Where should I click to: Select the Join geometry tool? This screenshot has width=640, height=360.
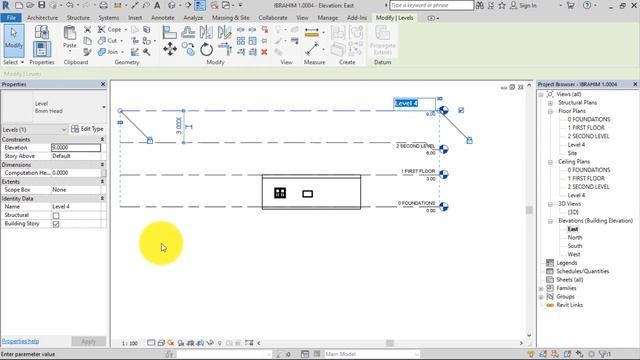109,52
